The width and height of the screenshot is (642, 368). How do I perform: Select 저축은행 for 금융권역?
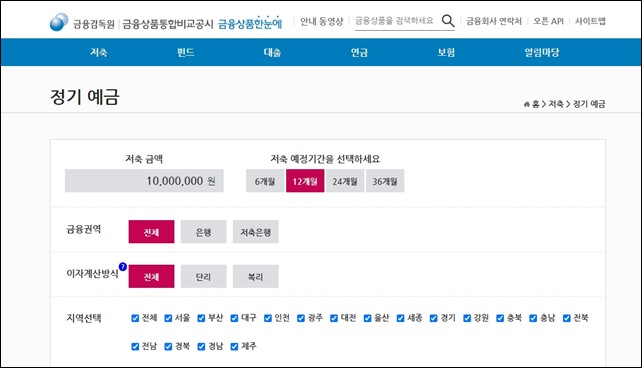coord(255,232)
